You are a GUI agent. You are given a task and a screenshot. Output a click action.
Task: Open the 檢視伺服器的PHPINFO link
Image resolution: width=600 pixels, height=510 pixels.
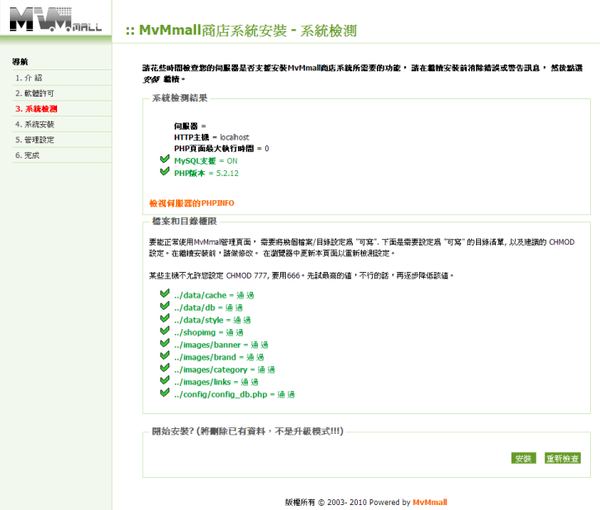(192, 203)
